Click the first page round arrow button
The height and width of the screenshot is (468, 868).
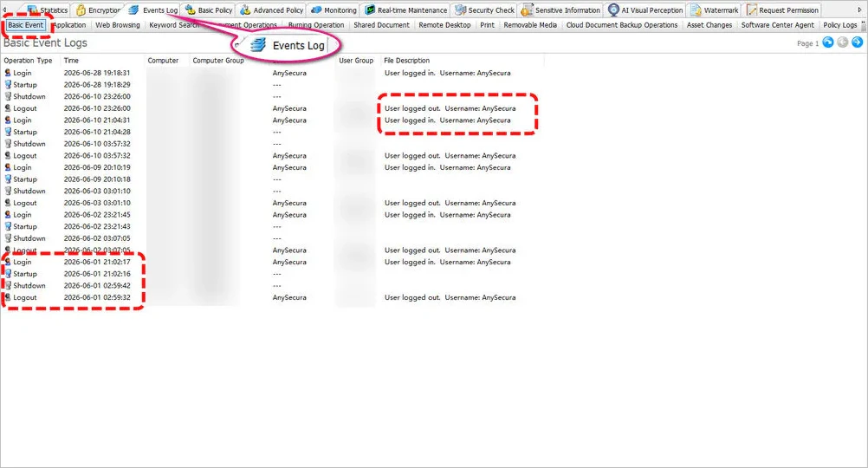(x=827, y=42)
